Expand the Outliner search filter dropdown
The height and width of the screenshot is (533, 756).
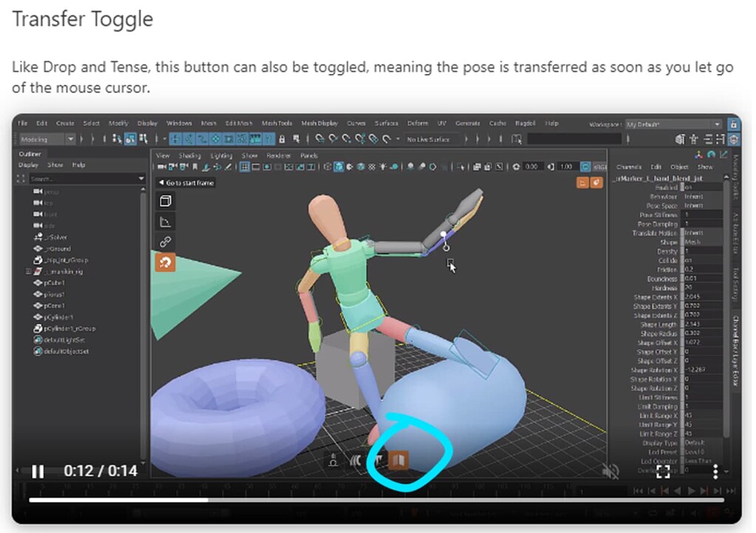point(141,179)
